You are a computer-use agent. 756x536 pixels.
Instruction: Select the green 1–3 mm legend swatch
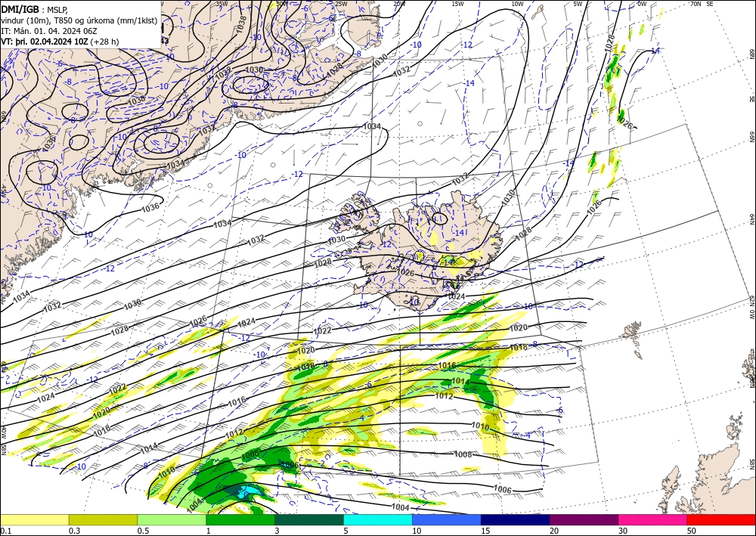pyautogui.click(x=240, y=519)
